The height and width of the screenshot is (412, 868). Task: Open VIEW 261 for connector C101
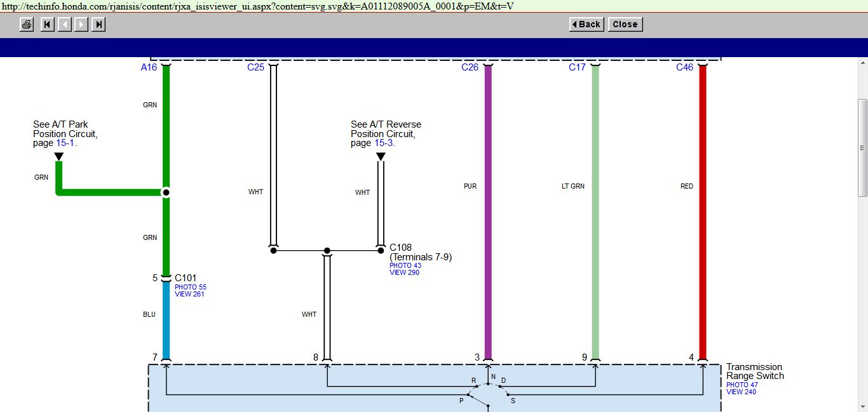[x=189, y=294]
